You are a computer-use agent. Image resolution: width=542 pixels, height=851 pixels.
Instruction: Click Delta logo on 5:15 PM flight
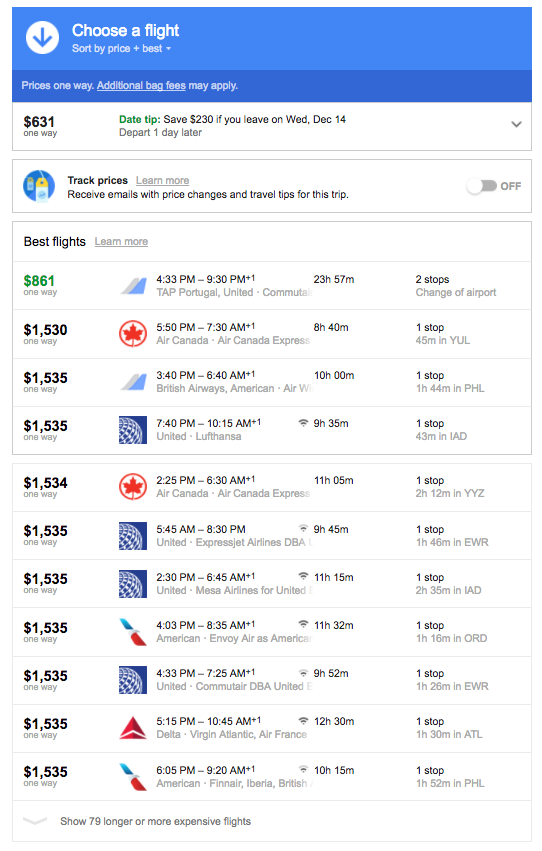click(x=133, y=728)
